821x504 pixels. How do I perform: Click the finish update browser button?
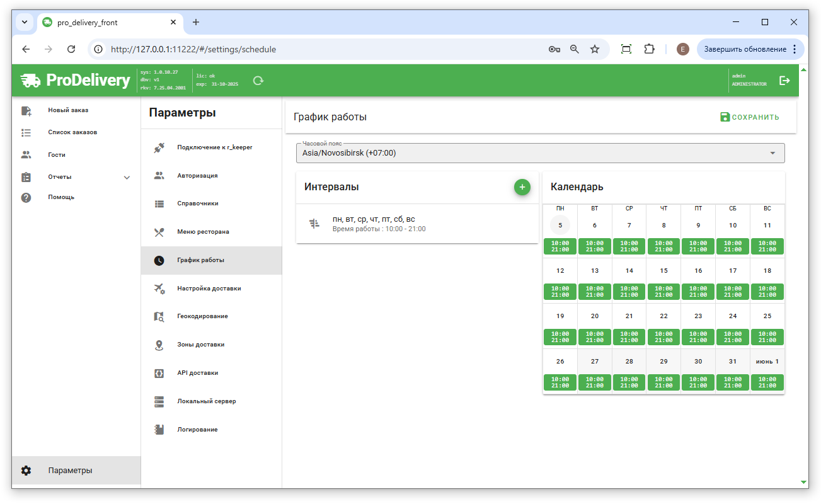pos(745,49)
